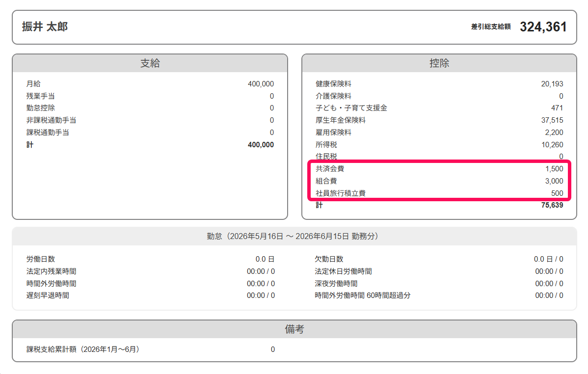Select the 厚生年金保険料 label
This screenshot has width=588, height=374.
[x=341, y=120]
